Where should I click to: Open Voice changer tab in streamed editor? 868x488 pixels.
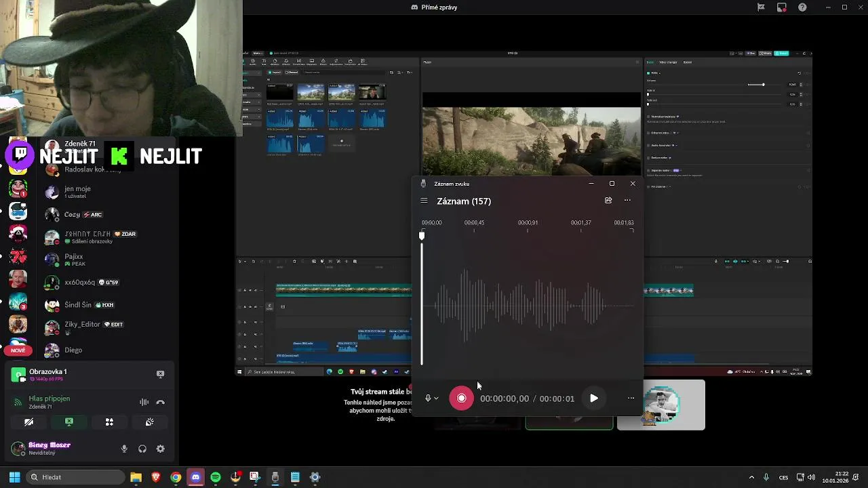668,62
